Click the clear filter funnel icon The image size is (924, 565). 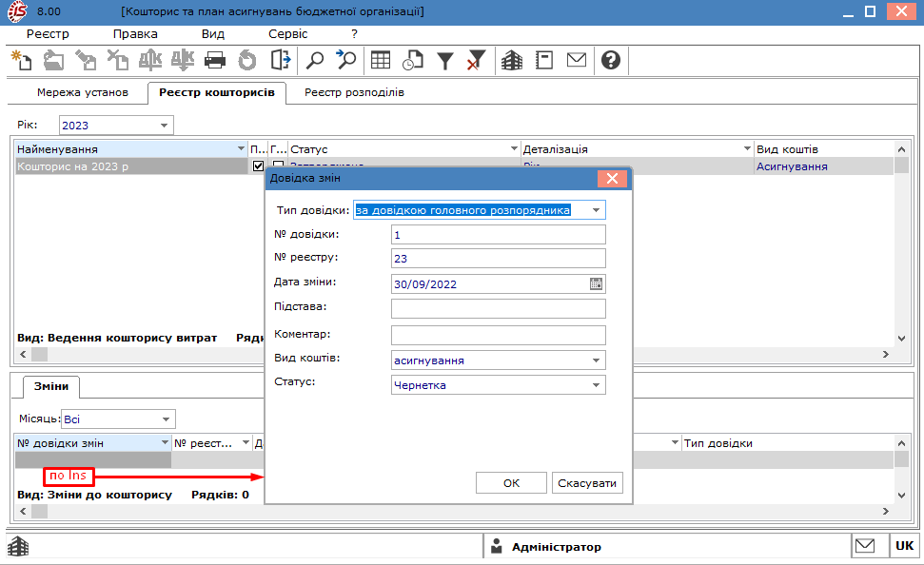click(476, 60)
